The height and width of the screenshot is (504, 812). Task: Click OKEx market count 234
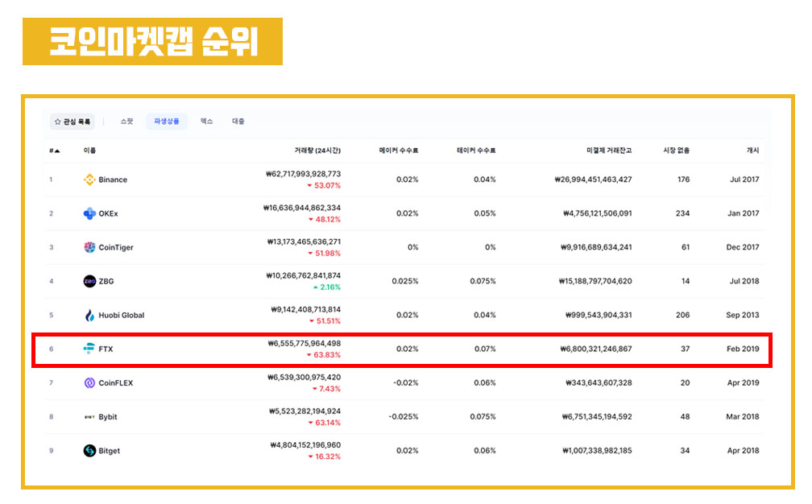click(682, 213)
